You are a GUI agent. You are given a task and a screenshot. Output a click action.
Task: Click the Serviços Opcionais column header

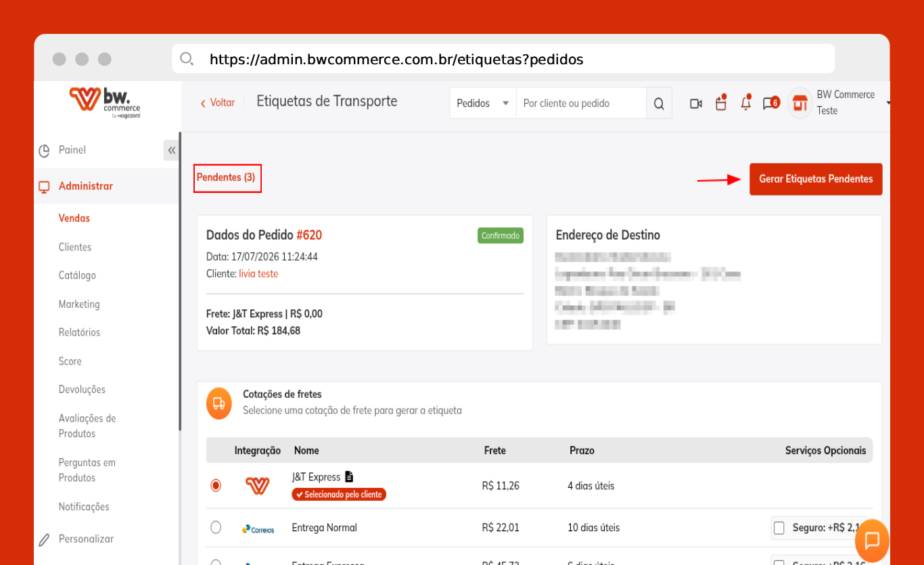pyautogui.click(x=825, y=451)
